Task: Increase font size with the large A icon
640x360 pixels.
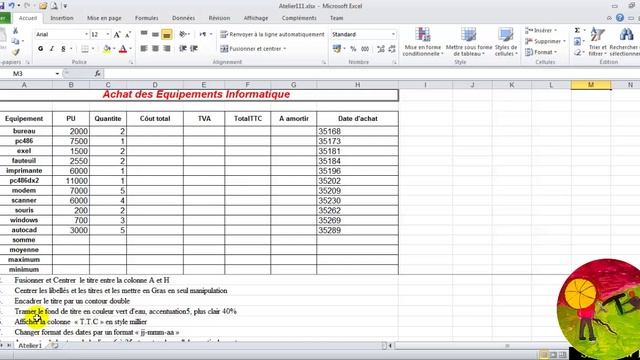Action: click(x=117, y=35)
